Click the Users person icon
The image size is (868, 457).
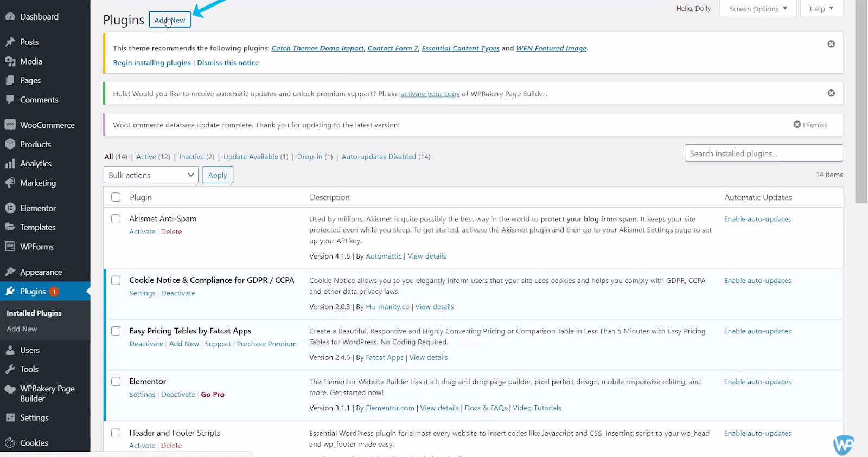10,350
